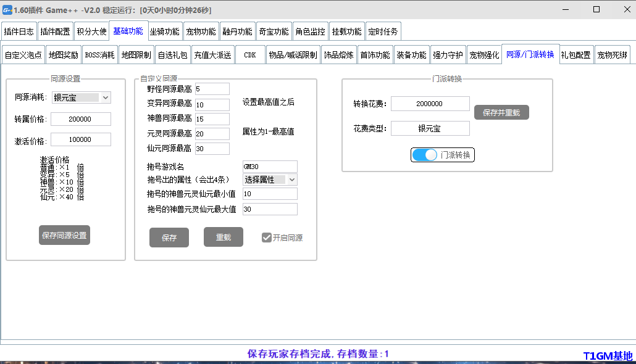Focus the 变异同源最高 field

(212, 105)
